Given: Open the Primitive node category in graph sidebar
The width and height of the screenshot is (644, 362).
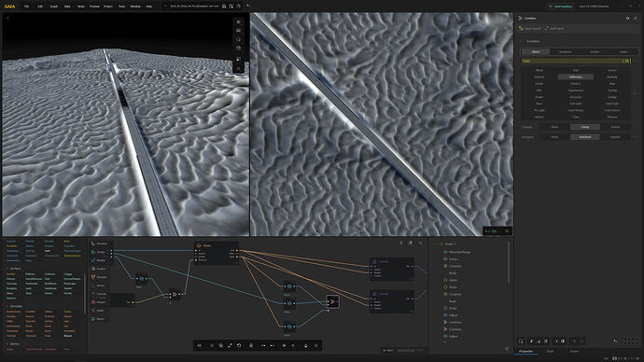Looking at the screenshot, I should (99, 244).
